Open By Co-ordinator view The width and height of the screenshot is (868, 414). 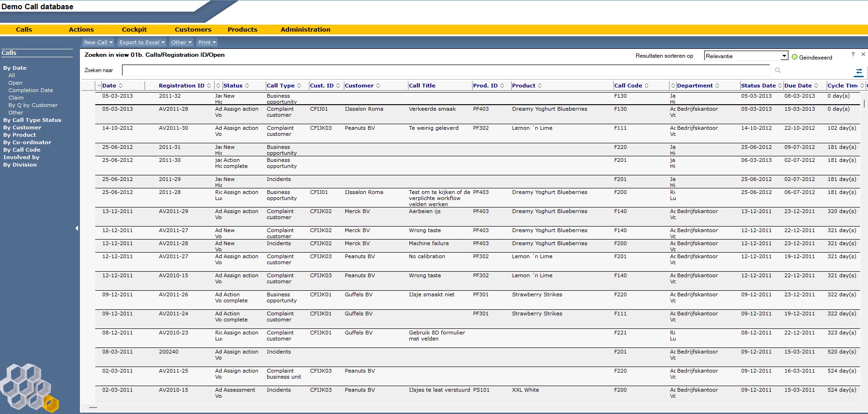pos(27,142)
